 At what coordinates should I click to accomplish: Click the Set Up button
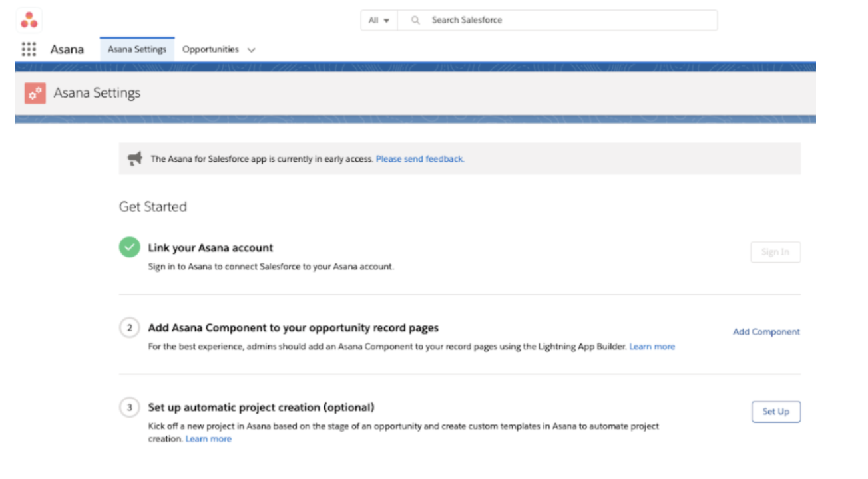click(776, 412)
